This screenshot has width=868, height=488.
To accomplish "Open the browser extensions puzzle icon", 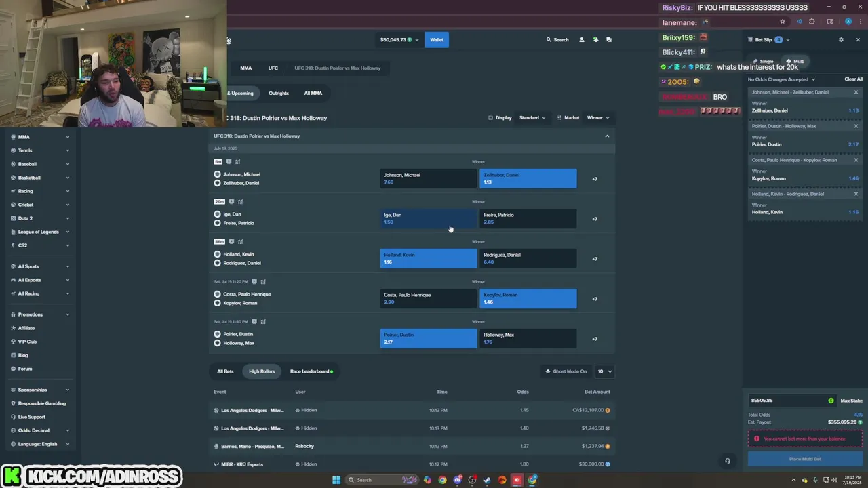I will pyautogui.click(x=812, y=22).
